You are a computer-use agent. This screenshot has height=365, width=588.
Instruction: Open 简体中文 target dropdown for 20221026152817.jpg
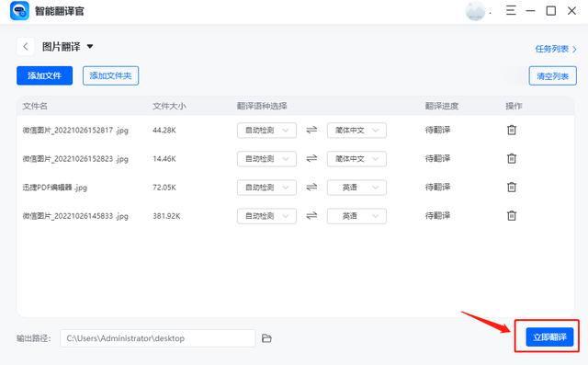tap(356, 131)
